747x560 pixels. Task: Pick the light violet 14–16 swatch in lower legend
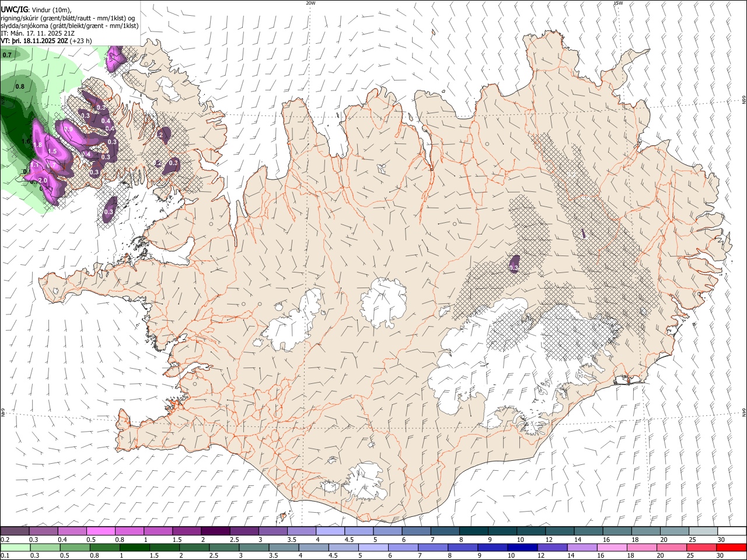pos(582,547)
